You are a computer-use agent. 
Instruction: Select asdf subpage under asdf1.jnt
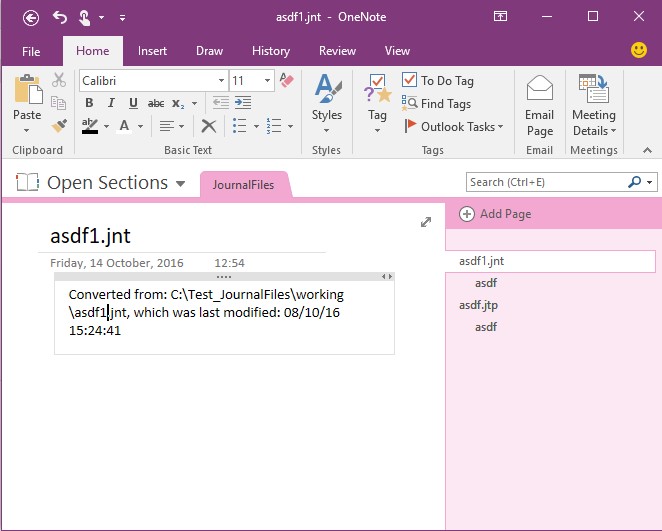coord(486,283)
